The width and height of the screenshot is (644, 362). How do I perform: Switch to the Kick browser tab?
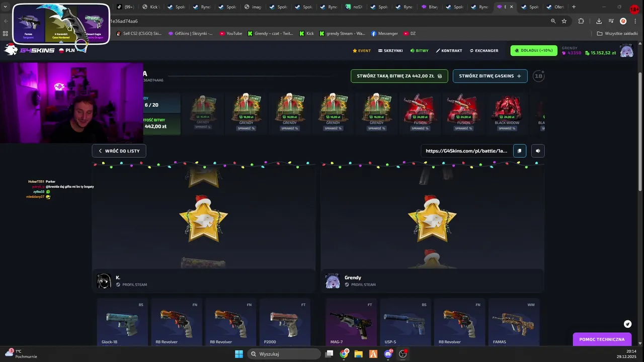coord(151,7)
